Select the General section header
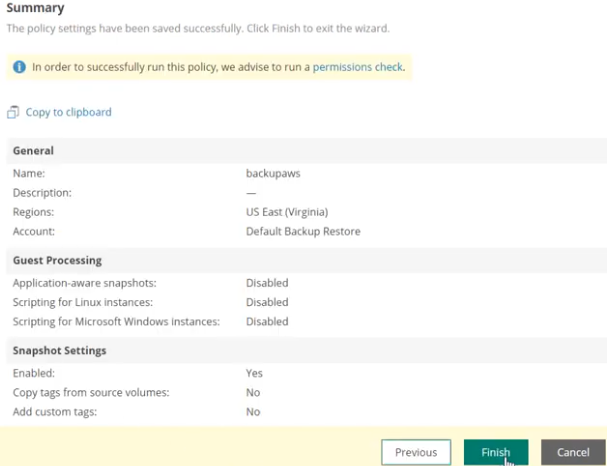This screenshot has width=607, height=466. click(x=33, y=151)
